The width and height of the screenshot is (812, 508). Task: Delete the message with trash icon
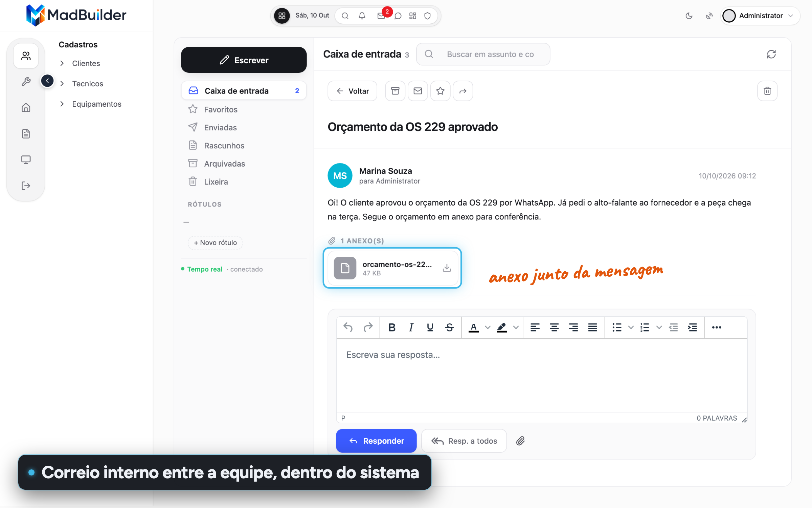tap(767, 91)
